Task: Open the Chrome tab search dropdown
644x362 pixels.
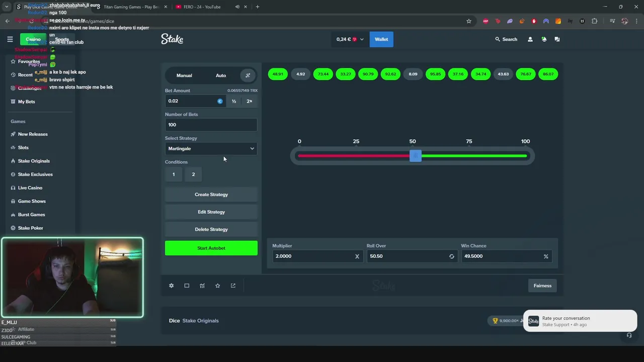Action: 7,7
